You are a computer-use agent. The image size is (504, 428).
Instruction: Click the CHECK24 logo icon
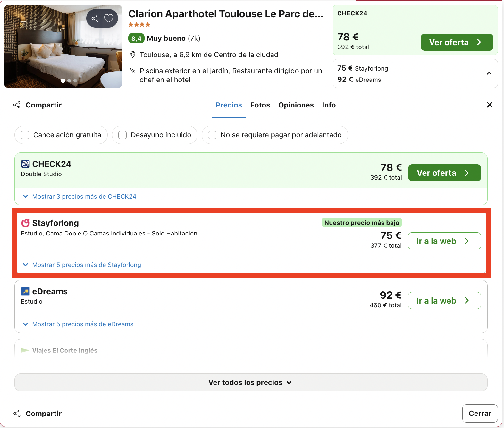point(25,164)
